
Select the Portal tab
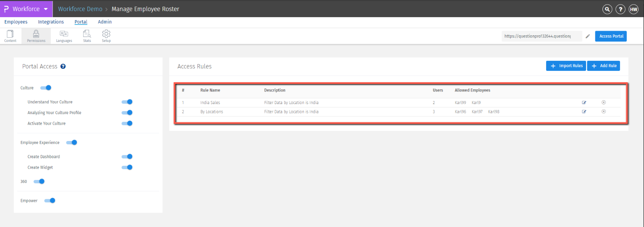81,22
